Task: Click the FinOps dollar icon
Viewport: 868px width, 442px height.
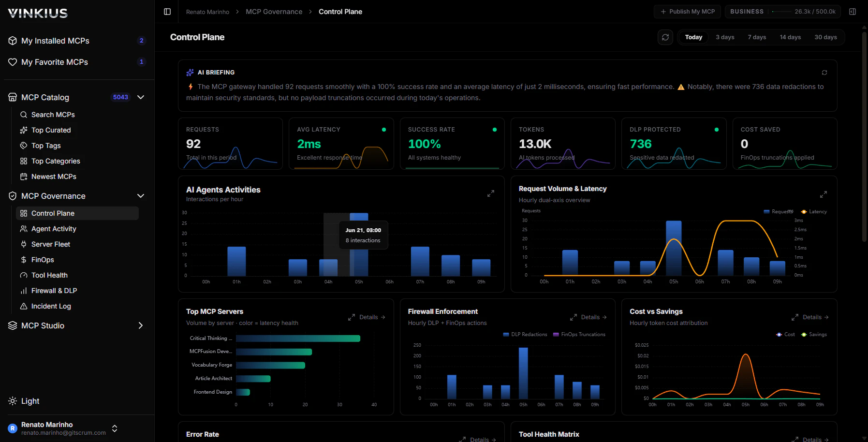Action: tap(23, 260)
